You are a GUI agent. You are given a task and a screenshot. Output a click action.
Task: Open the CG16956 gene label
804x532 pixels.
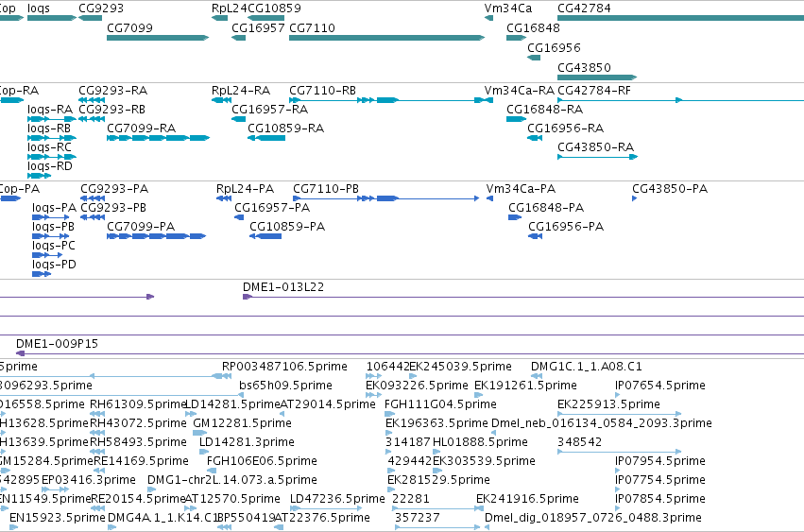point(554,47)
